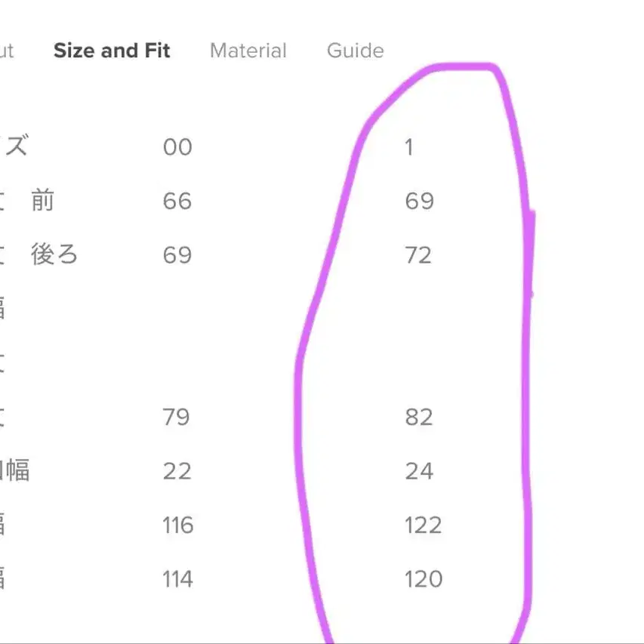
Task: Click the partially visible tab left of Size and Fit
Action: [x=8, y=51]
